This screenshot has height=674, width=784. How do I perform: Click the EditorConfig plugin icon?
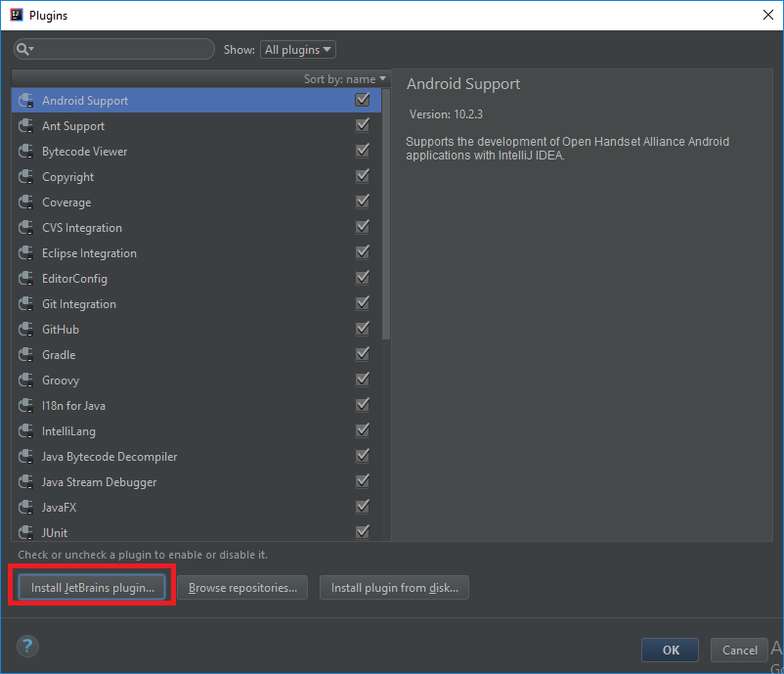(x=26, y=278)
